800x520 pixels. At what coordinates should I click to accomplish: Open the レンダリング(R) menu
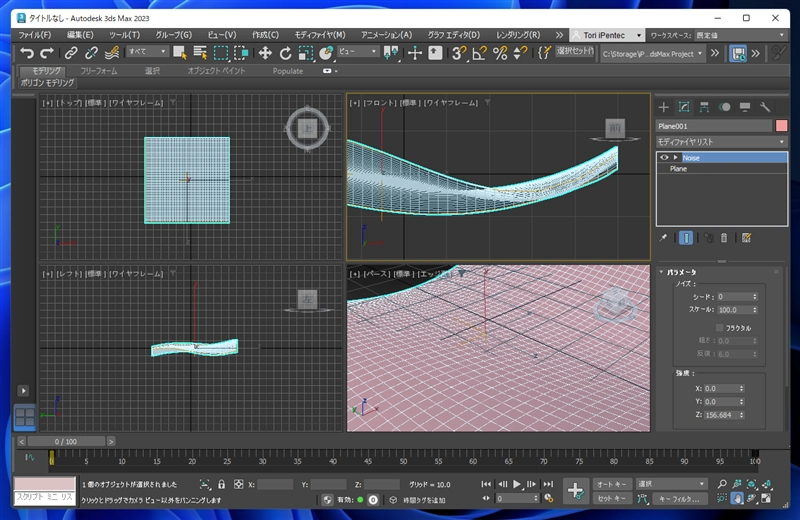(x=518, y=35)
